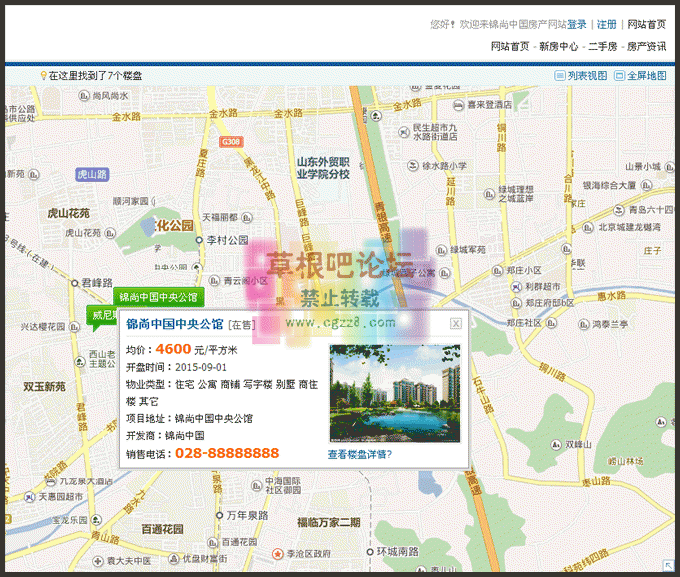Click the 徐水路小学 school icon

pos(413,166)
